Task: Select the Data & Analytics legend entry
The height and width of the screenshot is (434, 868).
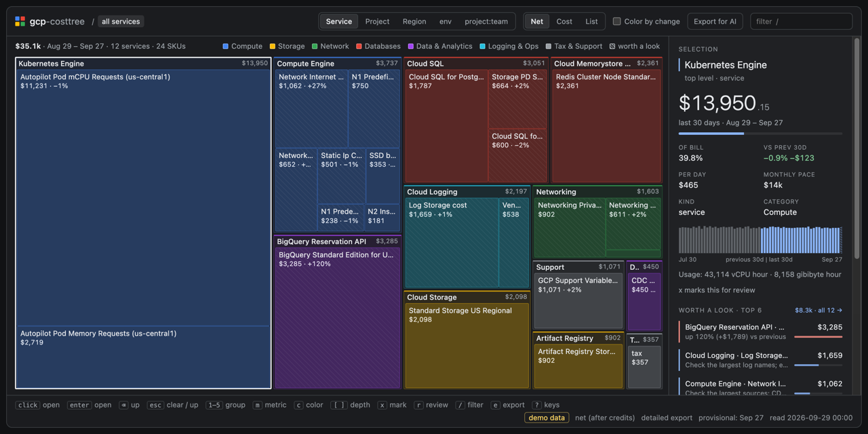Action: (x=440, y=46)
